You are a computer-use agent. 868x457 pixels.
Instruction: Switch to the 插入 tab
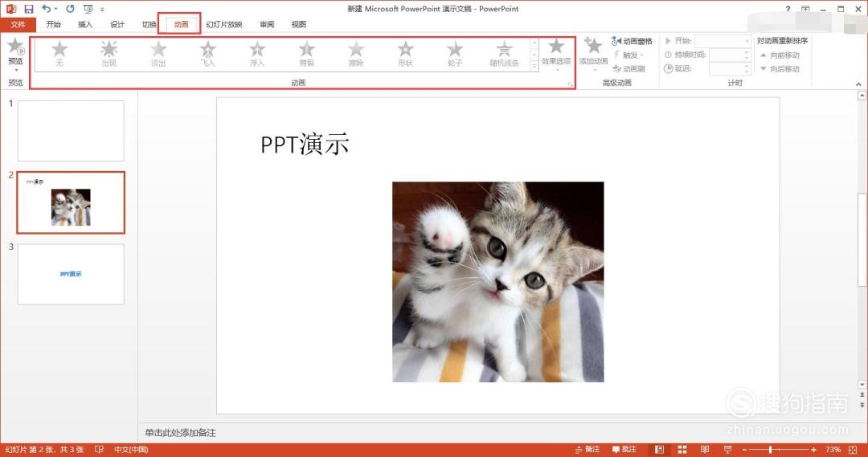click(84, 24)
